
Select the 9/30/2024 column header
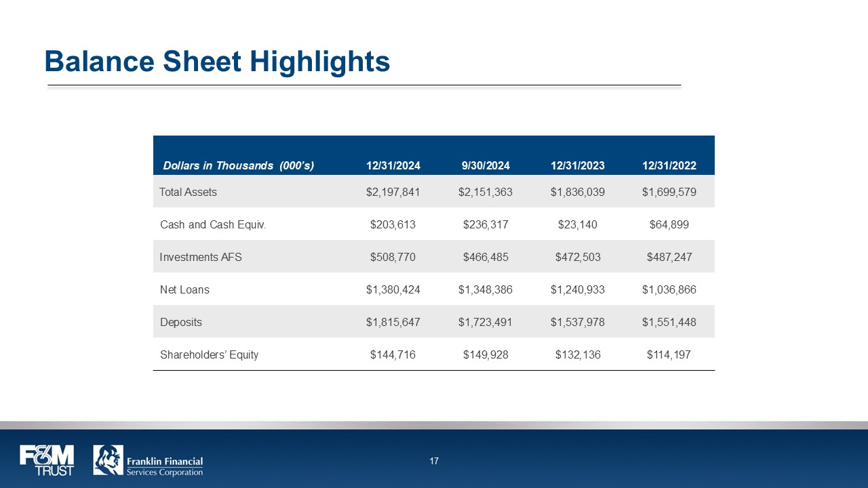click(486, 165)
